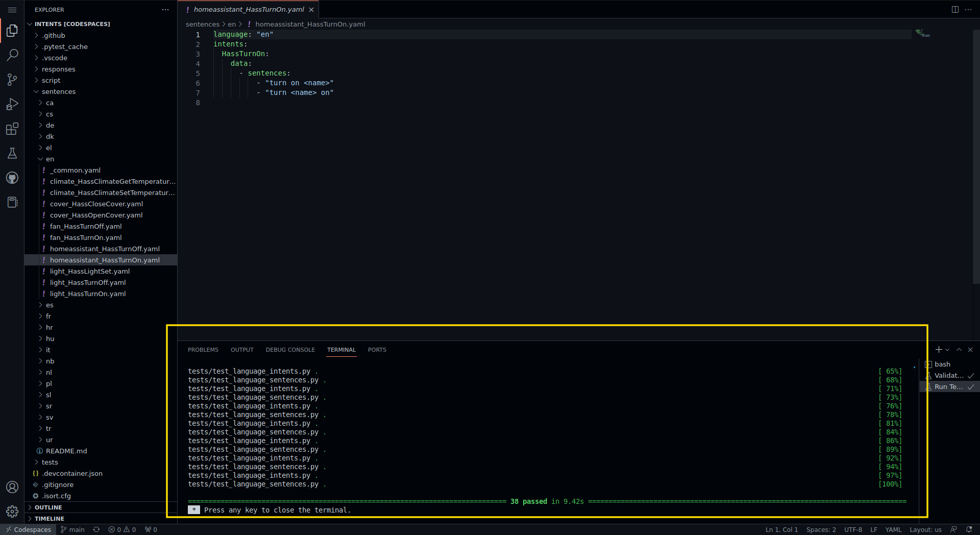Click the sentences breadcrumb
The height and width of the screenshot is (535, 980).
[x=203, y=24]
